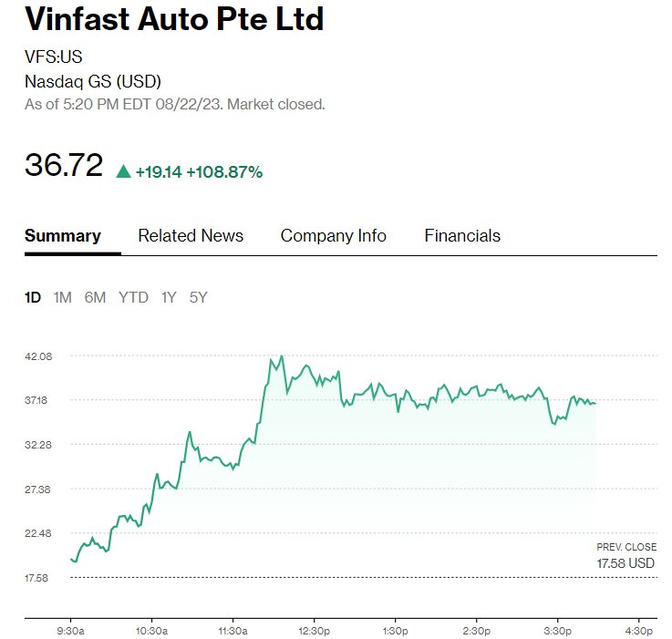
Task: Set chart range to YTD
Action: (134, 297)
